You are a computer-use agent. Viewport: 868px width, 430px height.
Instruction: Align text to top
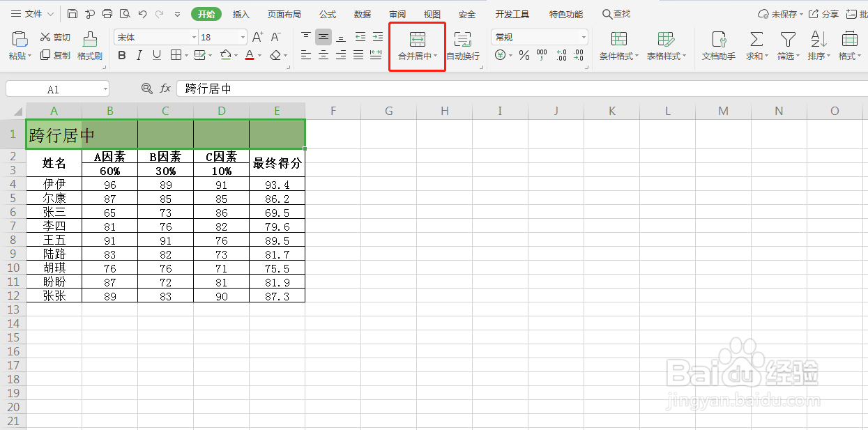point(306,37)
